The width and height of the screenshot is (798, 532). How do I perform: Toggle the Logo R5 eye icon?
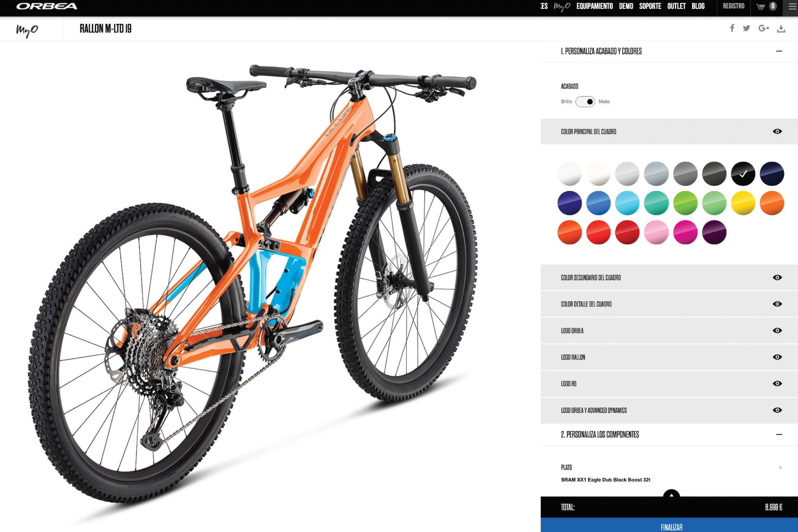(x=777, y=383)
